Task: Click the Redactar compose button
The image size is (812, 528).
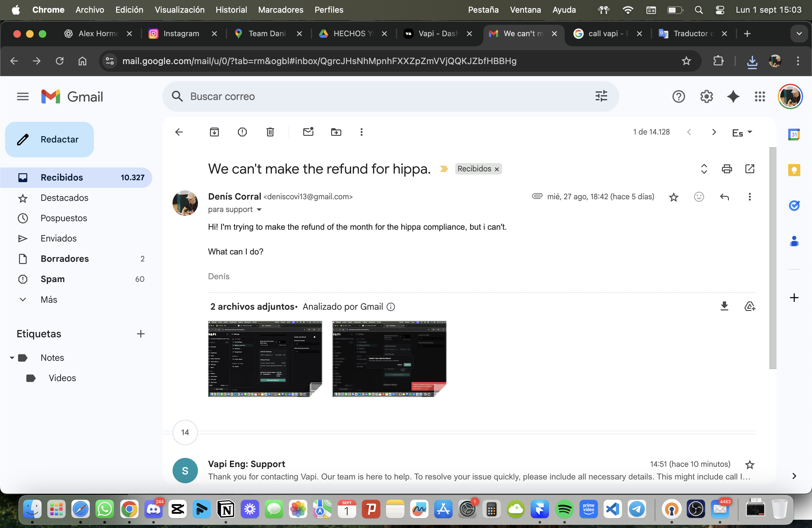Action: tap(49, 140)
